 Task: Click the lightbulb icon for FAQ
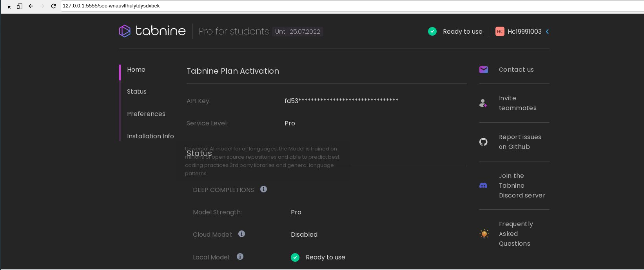point(484,234)
